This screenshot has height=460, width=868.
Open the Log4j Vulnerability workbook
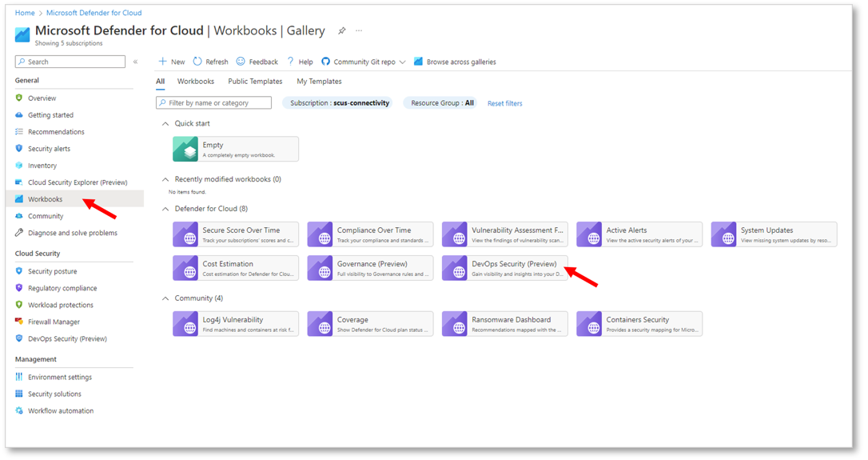pos(236,324)
